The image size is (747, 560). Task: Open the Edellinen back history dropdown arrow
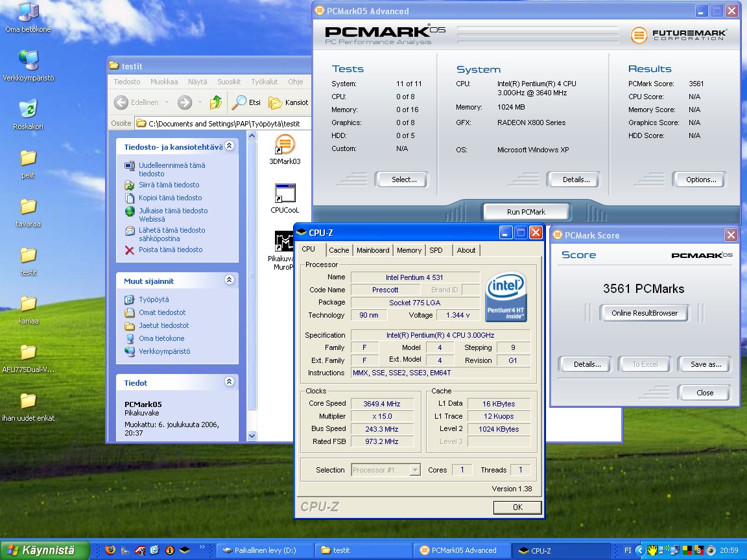(x=167, y=102)
